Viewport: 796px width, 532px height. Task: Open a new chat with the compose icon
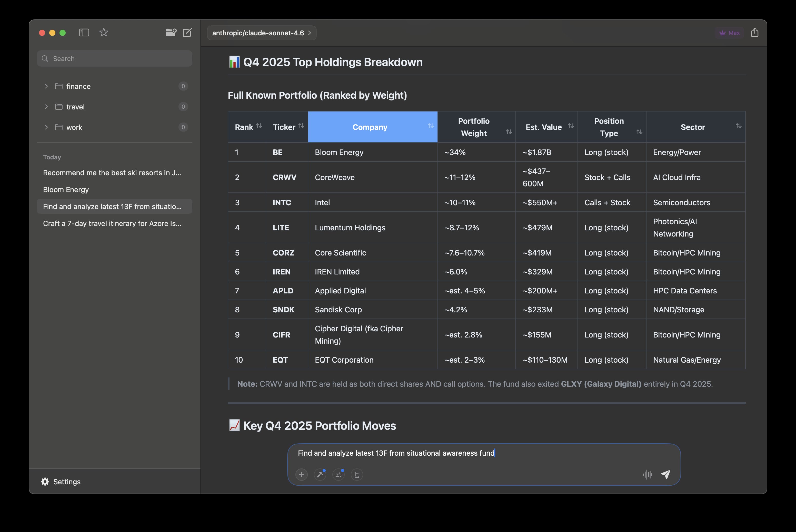(x=187, y=33)
